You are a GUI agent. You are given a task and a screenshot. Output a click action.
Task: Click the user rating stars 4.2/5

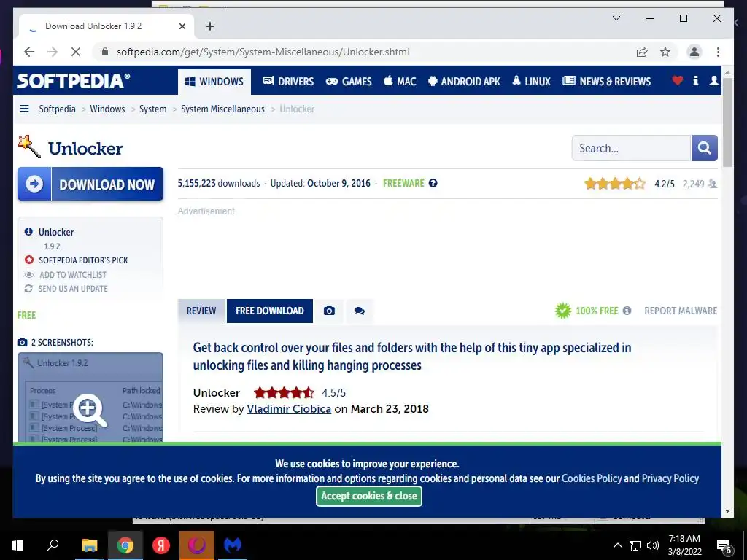tap(614, 183)
